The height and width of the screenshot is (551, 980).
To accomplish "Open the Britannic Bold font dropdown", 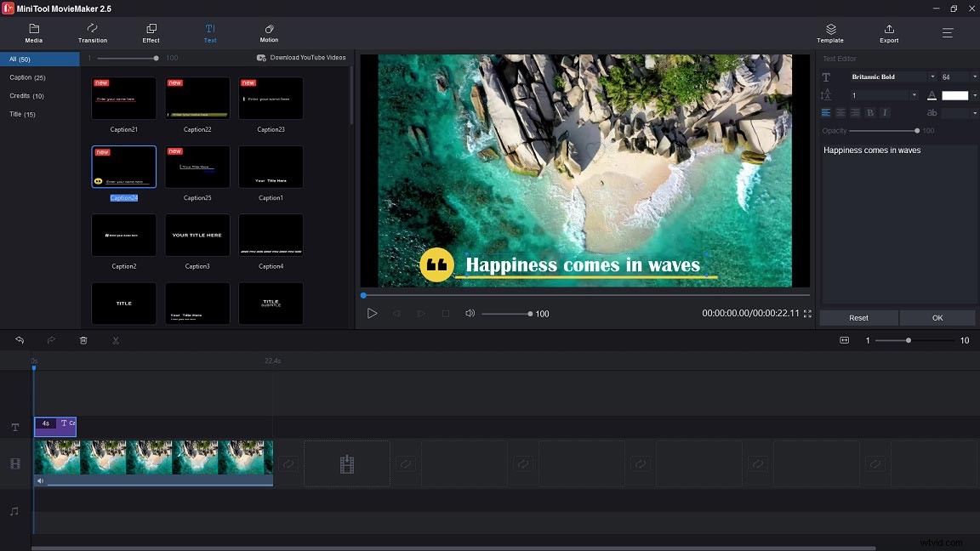I will pos(933,76).
